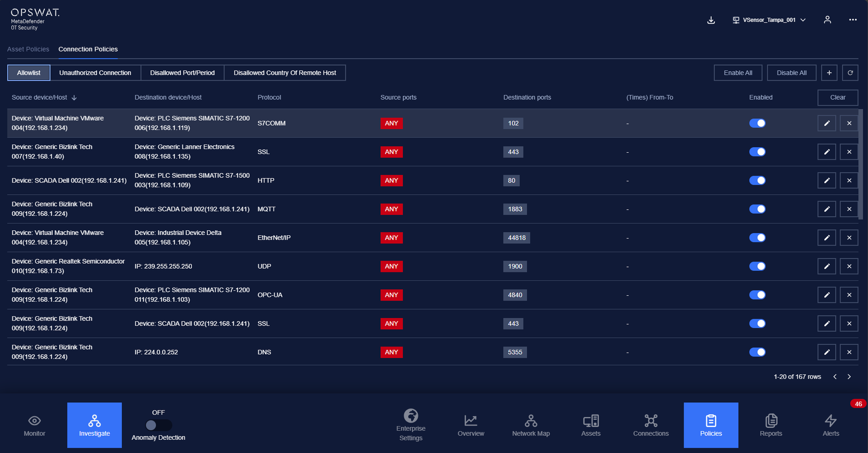Image resolution: width=868 pixels, height=453 pixels.
Task: Delete the UDP policy row
Action: click(x=849, y=266)
